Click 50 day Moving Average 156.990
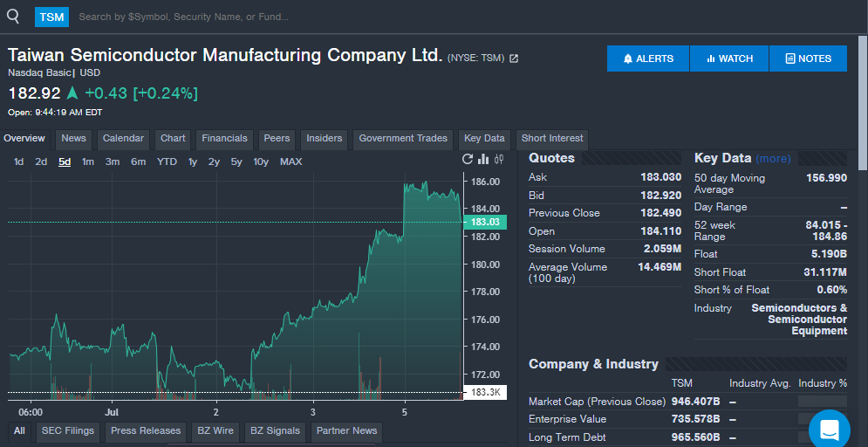Viewport: 868px width, 447px height. pyautogui.click(x=826, y=178)
